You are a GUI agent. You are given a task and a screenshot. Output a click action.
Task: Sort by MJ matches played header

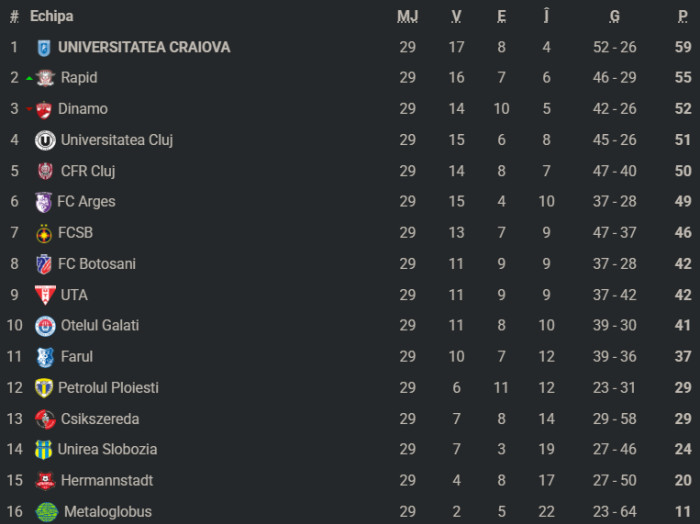pos(407,16)
